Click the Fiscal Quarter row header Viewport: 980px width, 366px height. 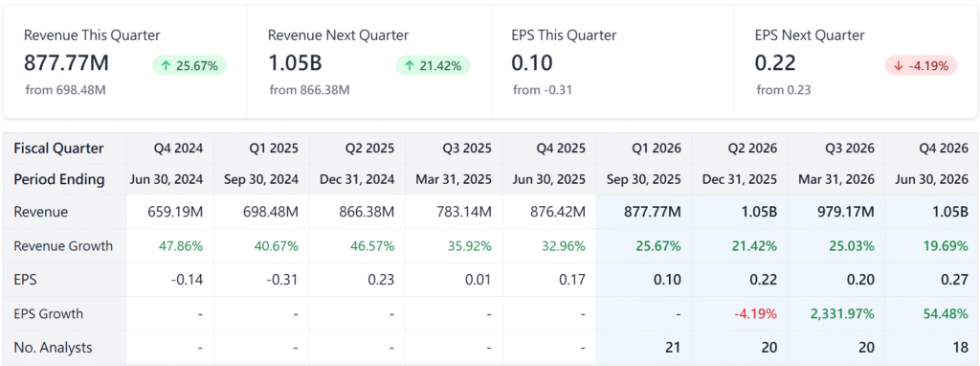pos(58,149)
